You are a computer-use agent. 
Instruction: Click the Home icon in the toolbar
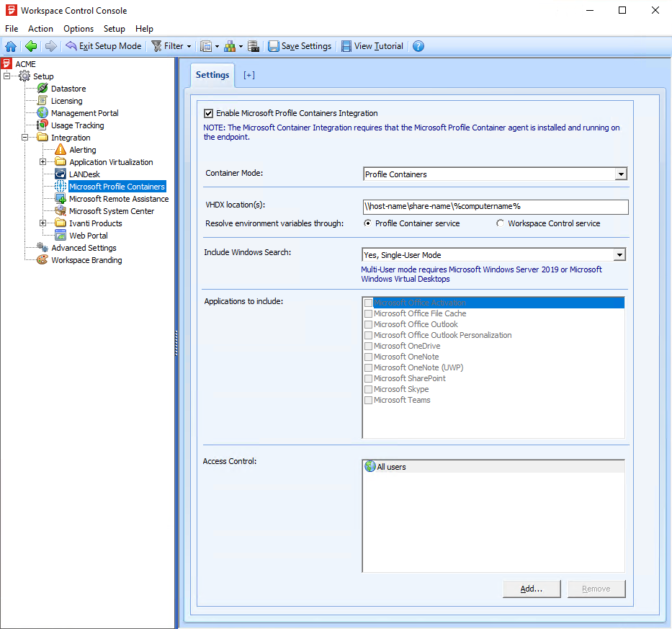[11, 45]
